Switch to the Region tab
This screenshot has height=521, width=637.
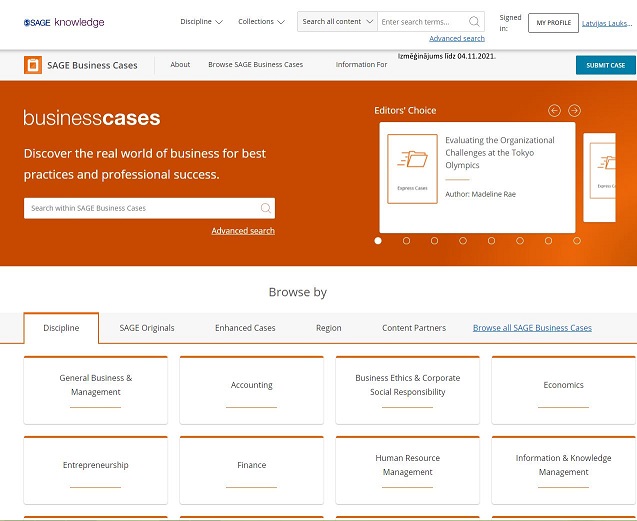[x=329, y=328]
